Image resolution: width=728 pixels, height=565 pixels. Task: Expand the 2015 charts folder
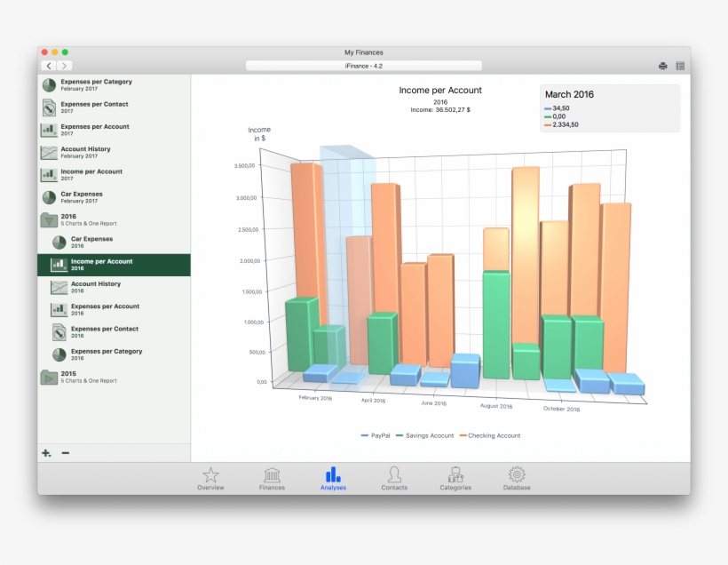(47, 377)
